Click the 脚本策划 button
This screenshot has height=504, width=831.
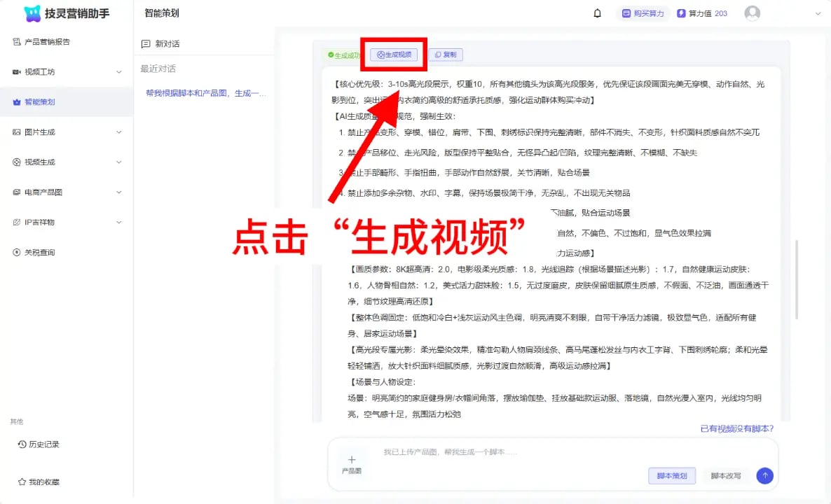pos(672,475)
